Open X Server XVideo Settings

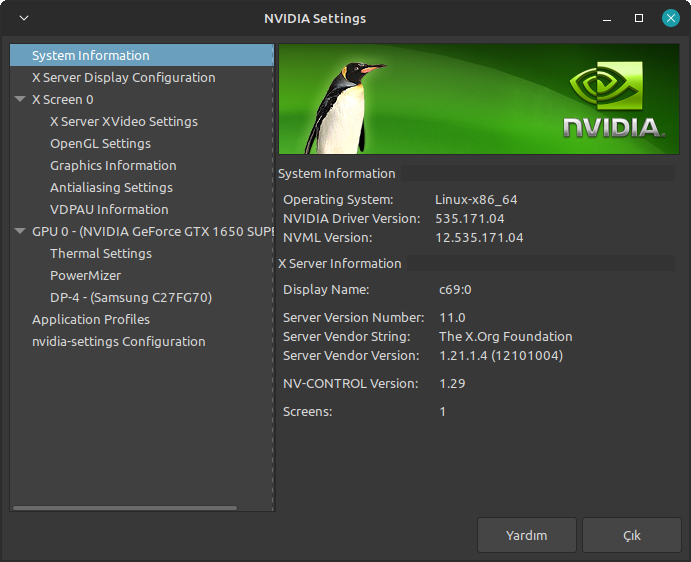tap(124, 122)
